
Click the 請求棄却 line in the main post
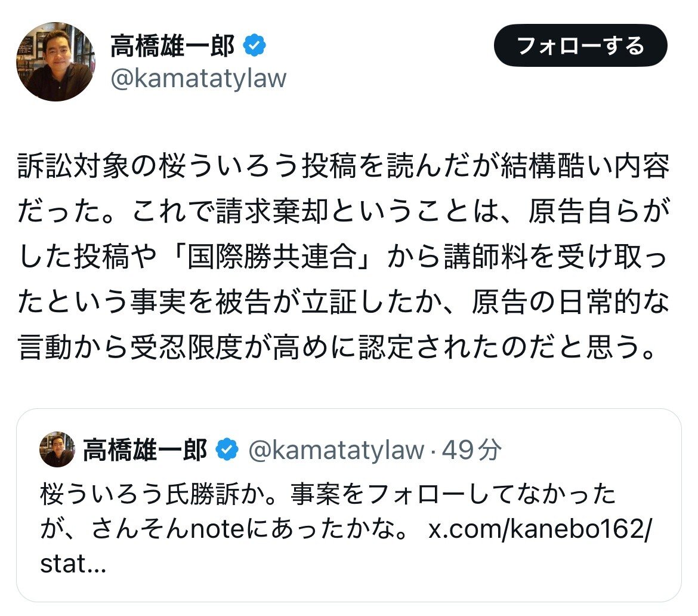[x=343, y=211]
